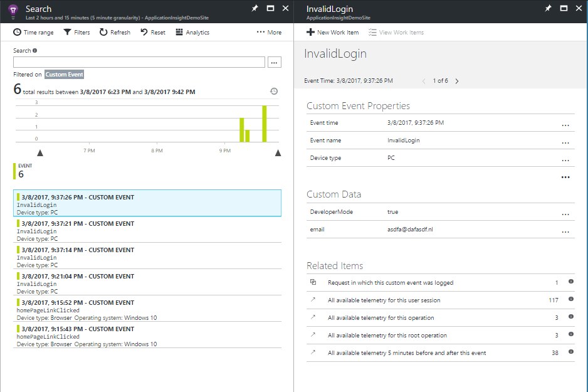Image resolution: width=588 pixels, height=392 pixels.
Task: Select the 9:37:14 PM InvalidLogin event
Action: pyautogui.click(x=147, y=256)
